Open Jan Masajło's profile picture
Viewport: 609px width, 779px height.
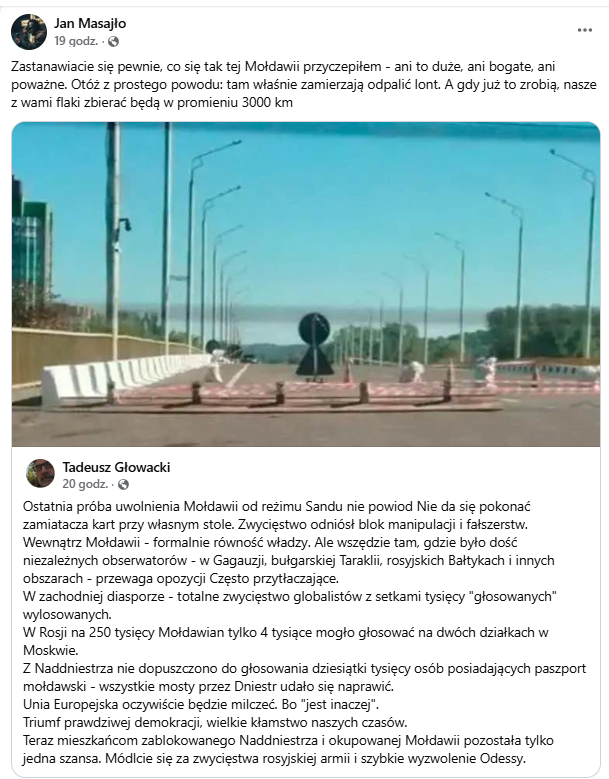[29, 32]
